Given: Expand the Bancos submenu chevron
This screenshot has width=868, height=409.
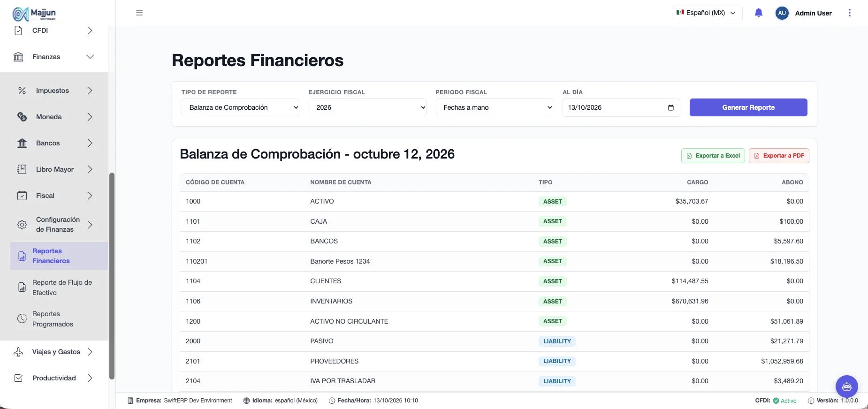Looking at the screenshot, I should click(x=90, y=143).
